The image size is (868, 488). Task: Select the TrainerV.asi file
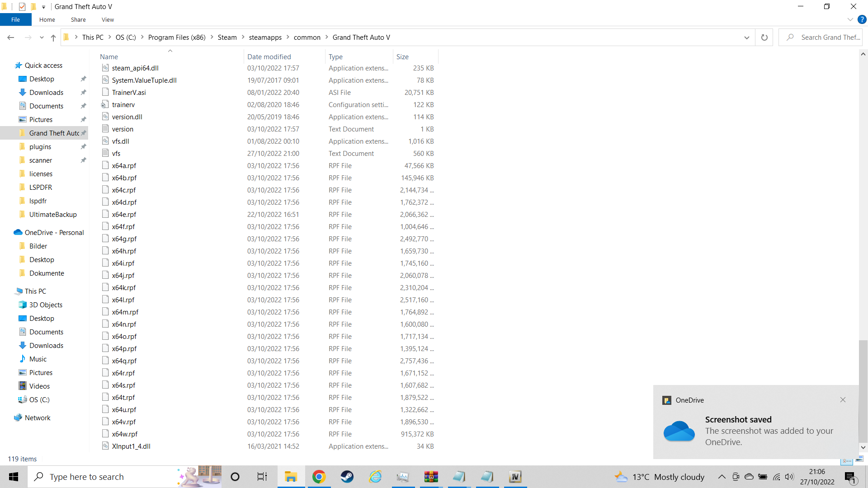(x=129, y=92)
